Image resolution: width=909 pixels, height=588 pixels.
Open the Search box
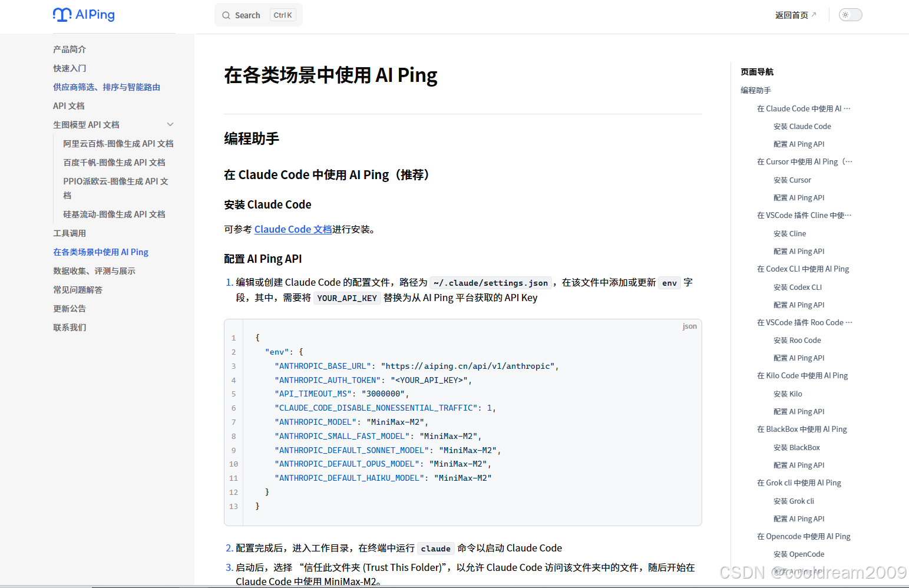[x=258, y=15]
